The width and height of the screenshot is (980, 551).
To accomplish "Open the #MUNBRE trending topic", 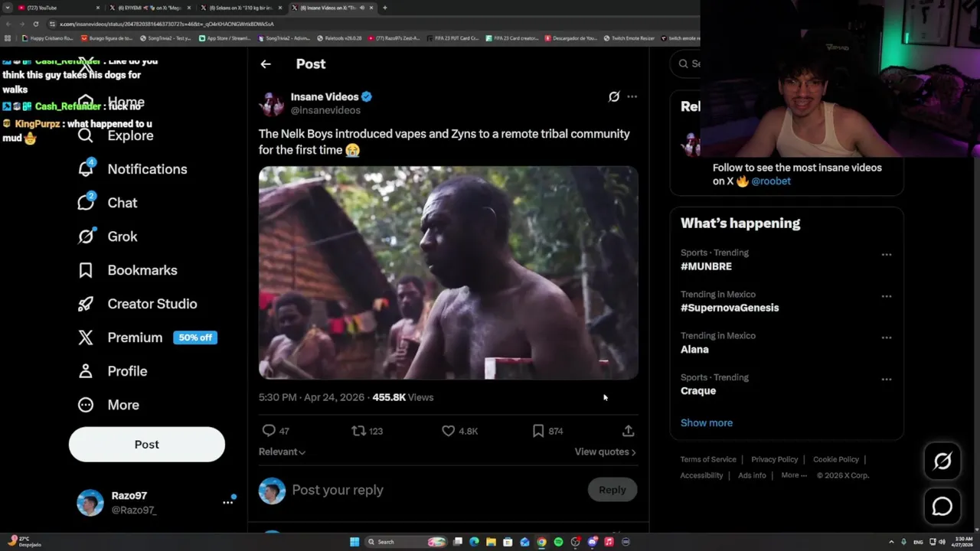I will (706, 266).
